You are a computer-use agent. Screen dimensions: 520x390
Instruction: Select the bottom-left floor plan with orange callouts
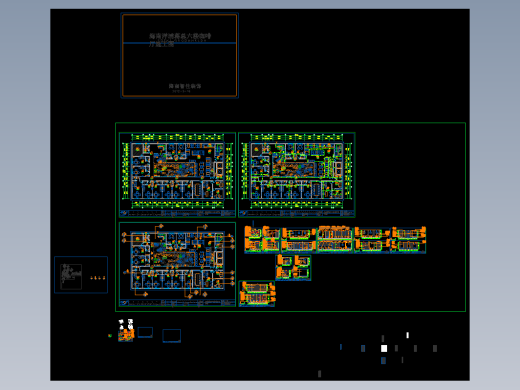[177, 264]
